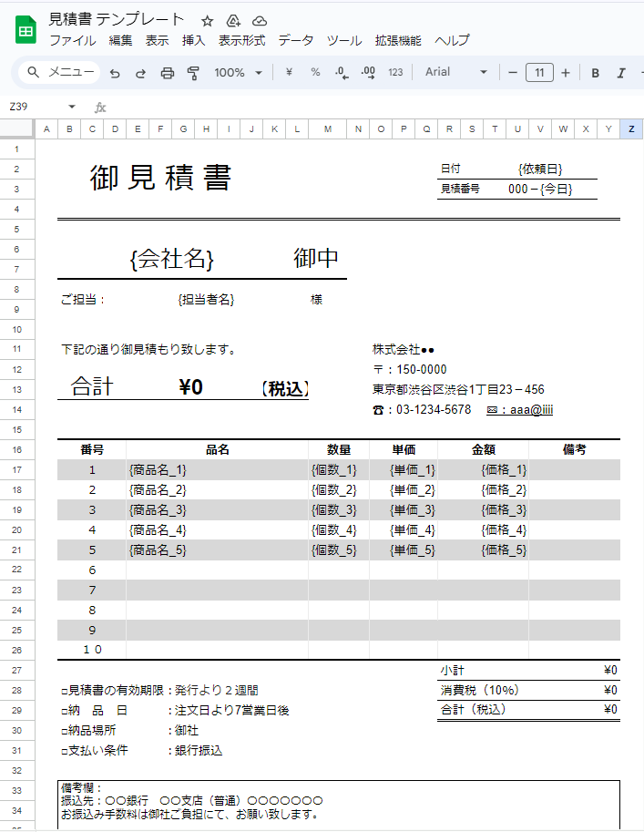Image resolution: width=644 pixels, height=832 pixels.
Task: Click the 東京都渋谷区 address cell
Action: (x=458, y=390)
